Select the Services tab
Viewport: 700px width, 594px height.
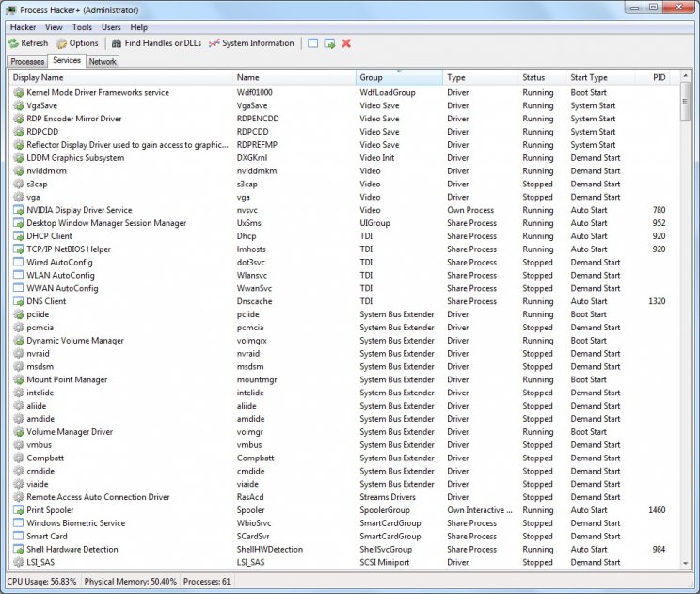tap(67, 60)
